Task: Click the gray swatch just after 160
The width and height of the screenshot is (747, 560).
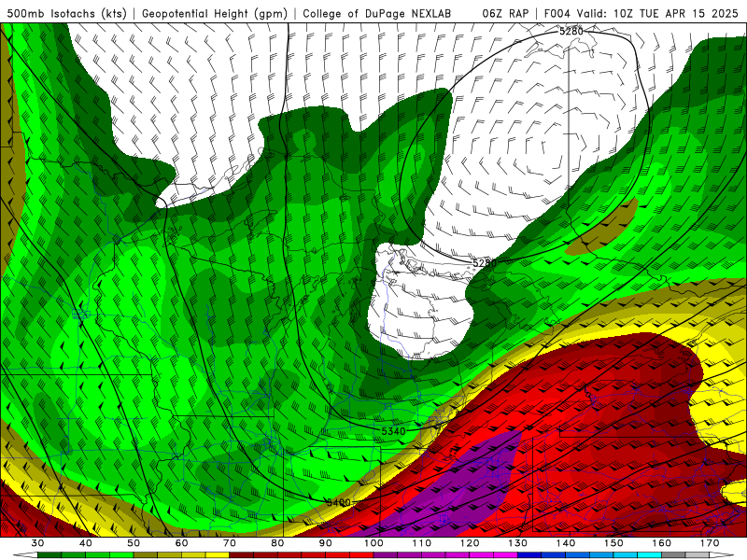Action: pyautogui.click(x=673, y=555)
